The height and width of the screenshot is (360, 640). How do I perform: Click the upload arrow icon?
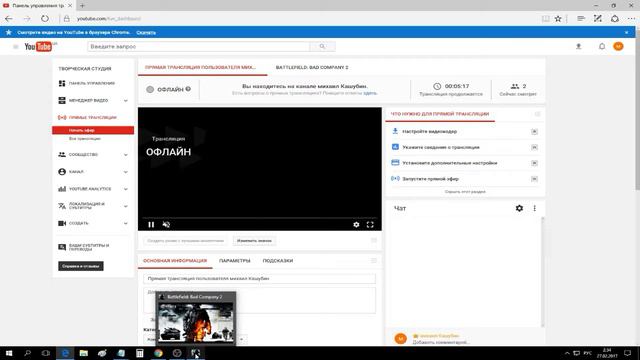click(x=578, y=47)
